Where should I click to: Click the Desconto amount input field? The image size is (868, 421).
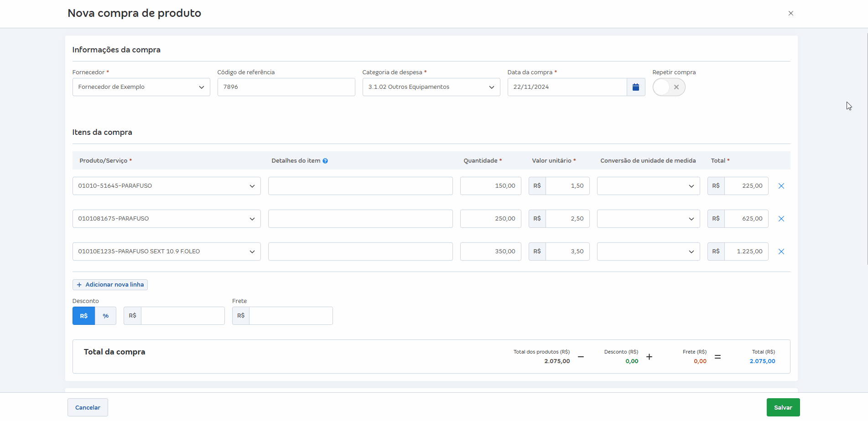click(182, 316)
